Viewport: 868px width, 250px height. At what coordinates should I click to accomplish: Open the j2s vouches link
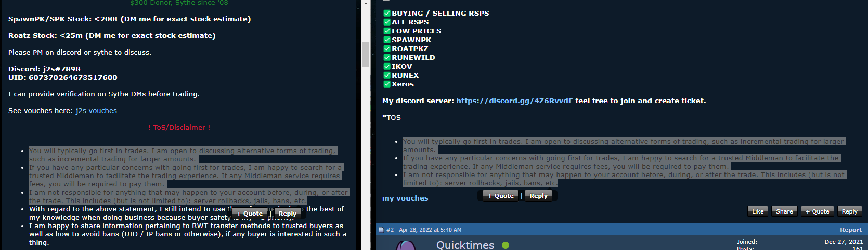96,111
